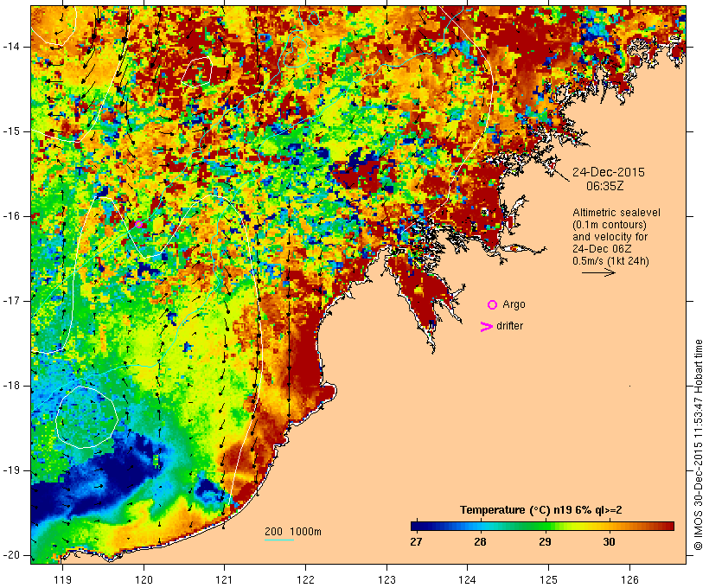Click the 'and velocity for' caption line
The image size is (709, 588).
coord(610,237)
